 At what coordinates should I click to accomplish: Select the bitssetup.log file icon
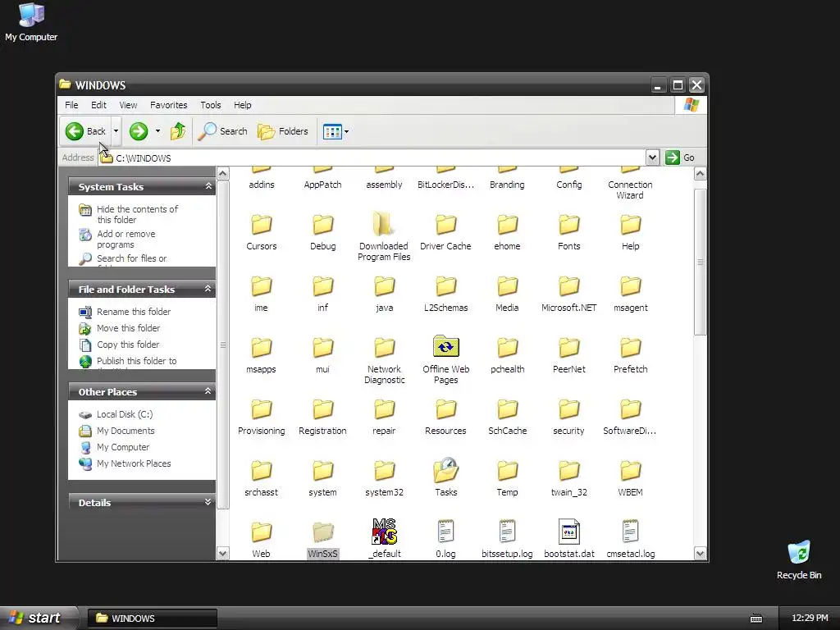coord(507,532)
